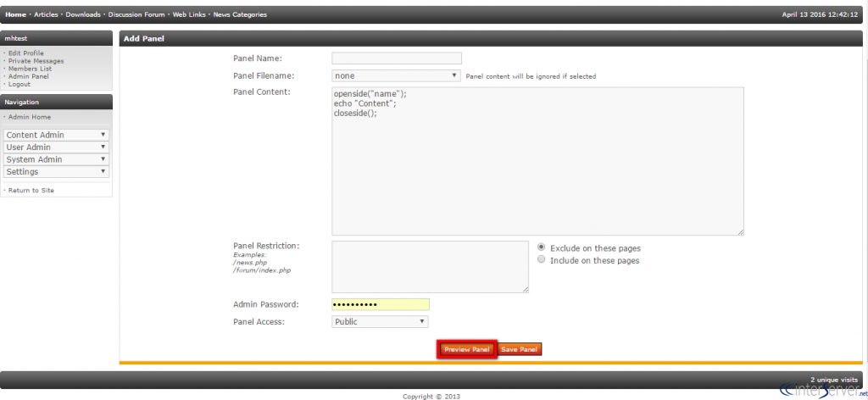Click the /news.php example text
The image size is (868, 400).
[250, 263]
